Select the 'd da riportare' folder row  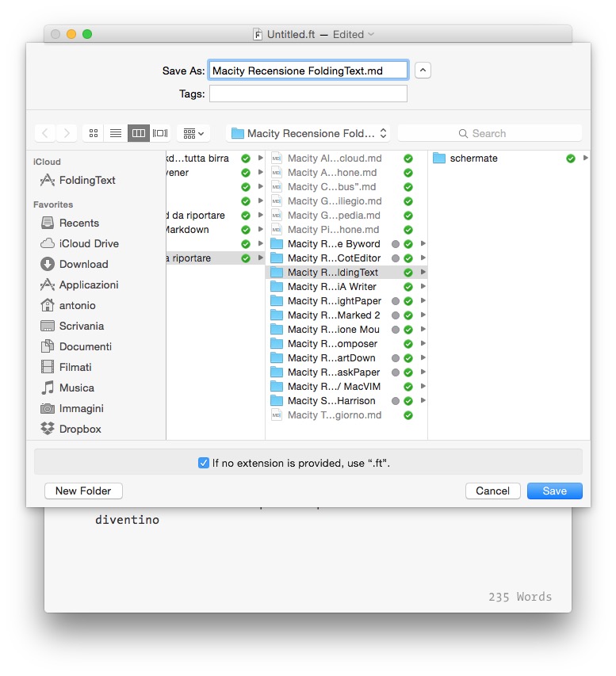(x=216, y=215)
